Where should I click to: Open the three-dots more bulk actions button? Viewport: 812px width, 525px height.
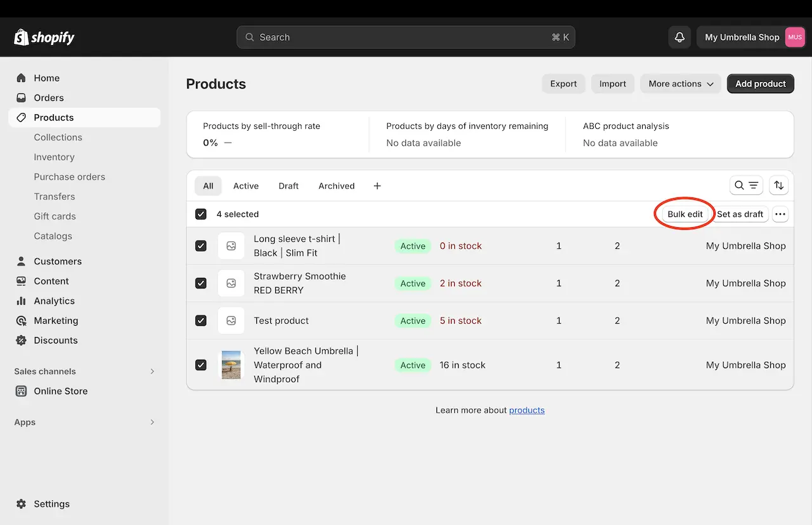pyautogui.click(x=780, y=215)
